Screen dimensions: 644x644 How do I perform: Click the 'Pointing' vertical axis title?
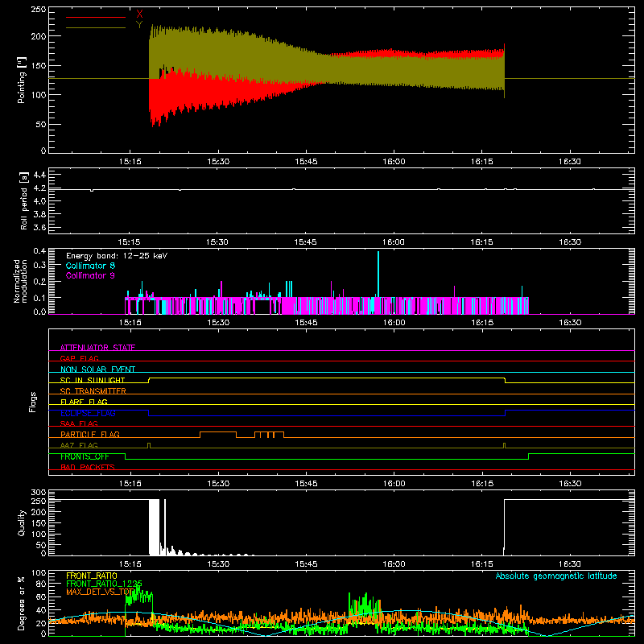point(22,80)
